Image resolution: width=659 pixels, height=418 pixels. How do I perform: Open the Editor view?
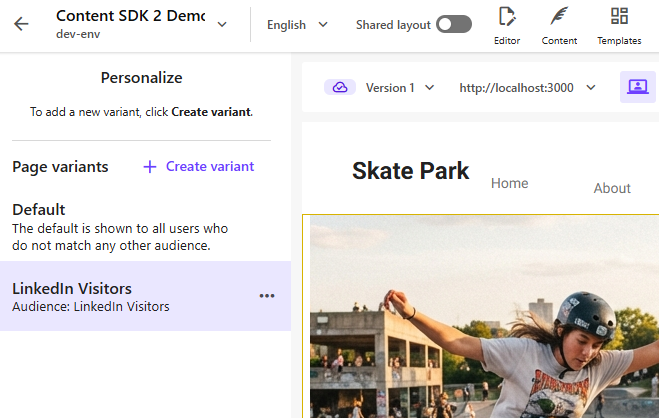(507, 25)
